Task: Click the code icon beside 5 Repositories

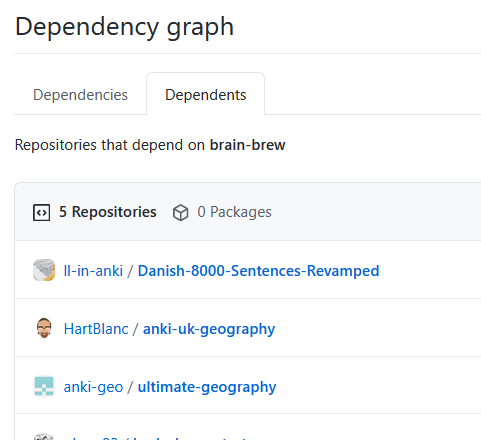Action: click(x=41, y=212)
